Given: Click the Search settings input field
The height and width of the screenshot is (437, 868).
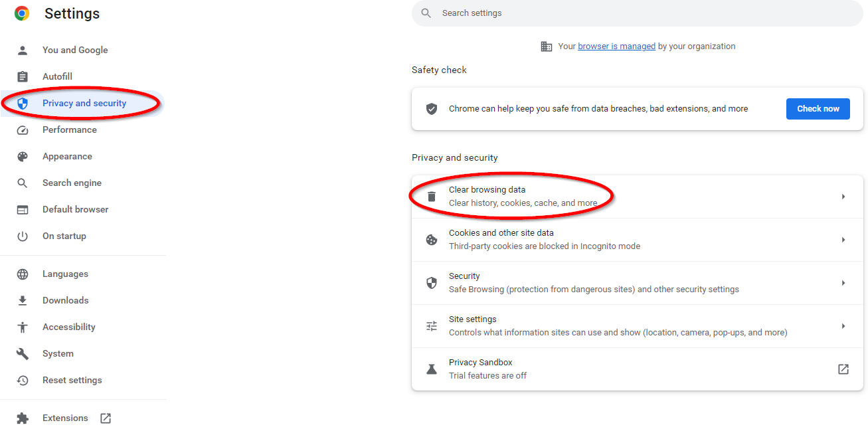Looking at the screenshot, I should click(638, 13).
